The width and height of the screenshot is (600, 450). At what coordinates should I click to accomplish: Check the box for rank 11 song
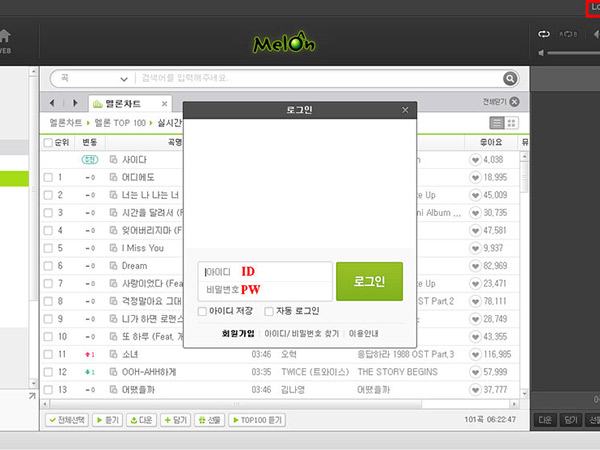click(48, 354)
